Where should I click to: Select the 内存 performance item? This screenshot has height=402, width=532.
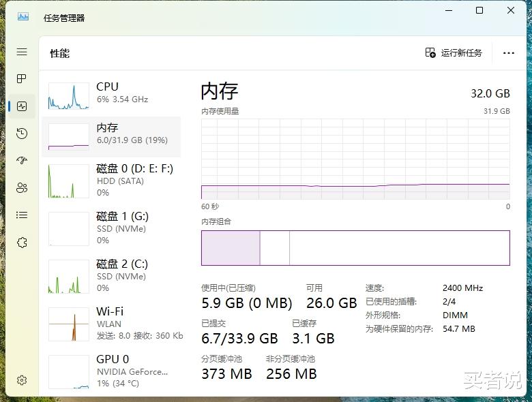click(x=111, y=134)
